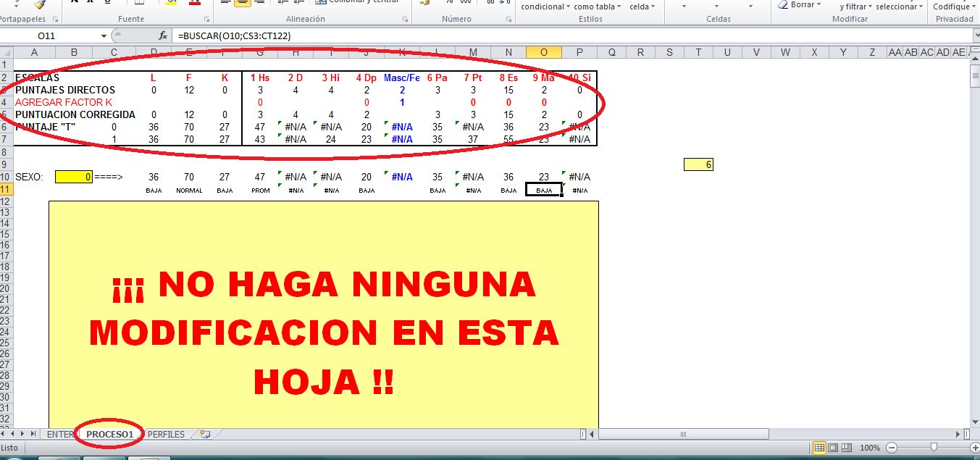This screenshot has height=460, width=980.
Task: Click zoom out minus on the zoom slider
Action: pos(891,447)
